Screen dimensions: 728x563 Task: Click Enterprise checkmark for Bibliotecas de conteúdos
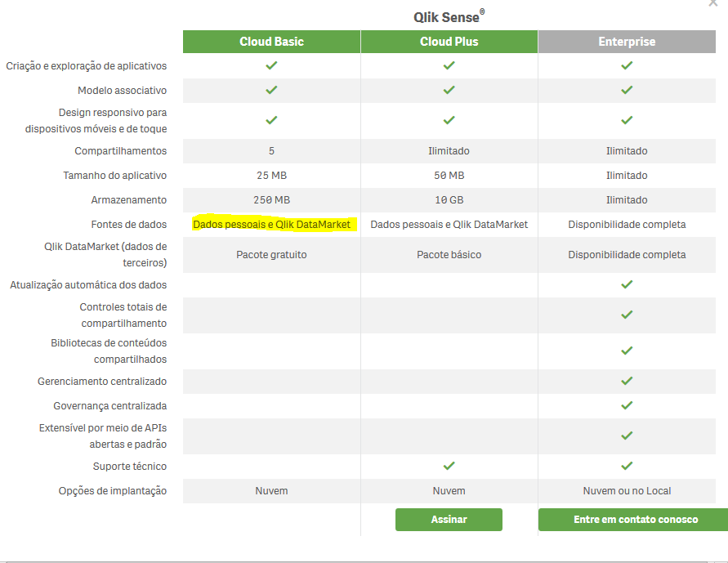pos(627,351)
